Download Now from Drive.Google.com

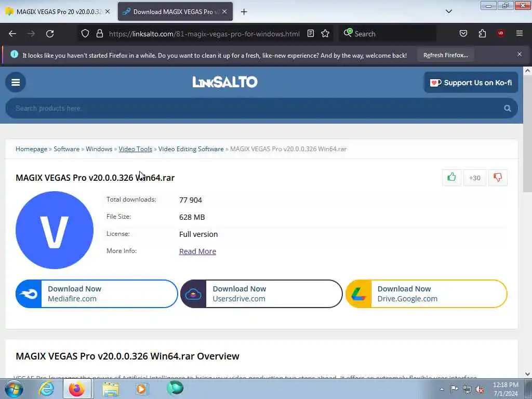tap(427, 294)
